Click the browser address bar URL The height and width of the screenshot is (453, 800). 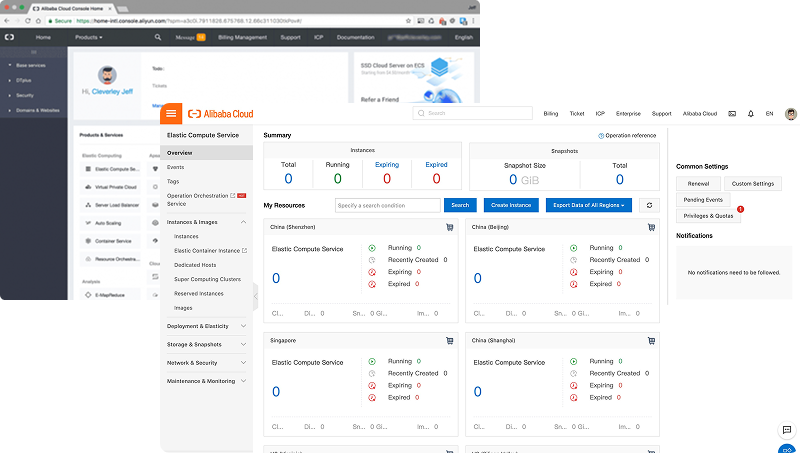point(189,21)
